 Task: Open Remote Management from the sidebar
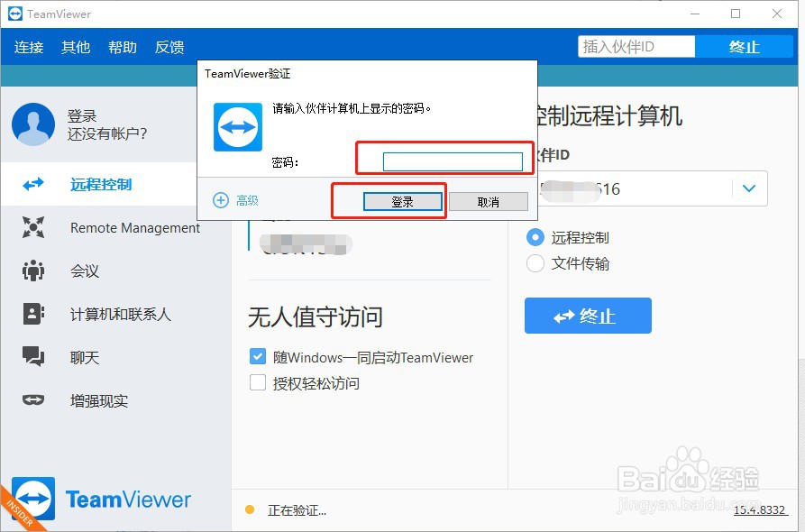(33, 227)
